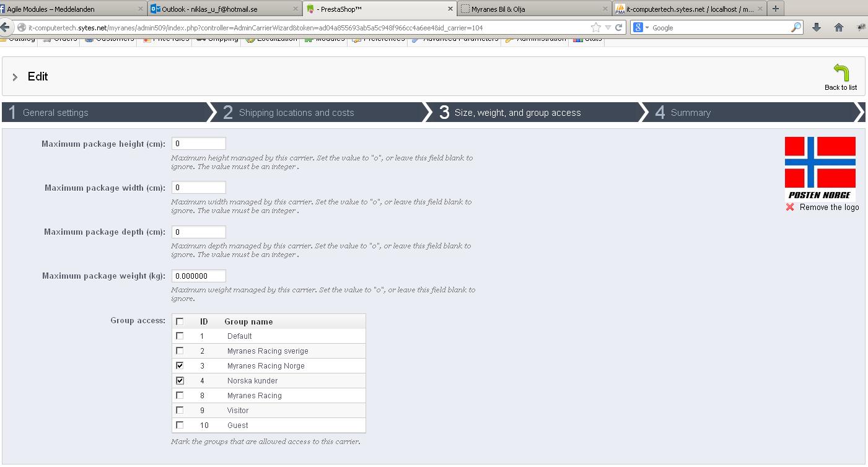Click the Default group name text
The image size is (868, 467).
[x=239, y=336]
